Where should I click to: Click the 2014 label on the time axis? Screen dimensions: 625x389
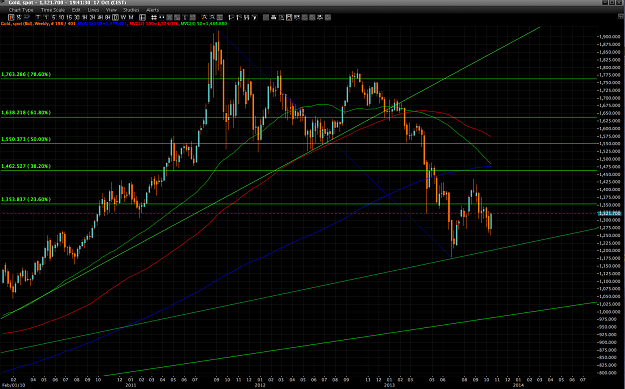click(x=518, y=385)
